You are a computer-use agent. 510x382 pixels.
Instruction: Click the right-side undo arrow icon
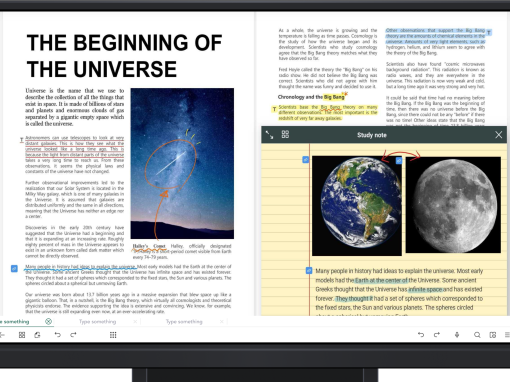pyautogui.click(x=421, y=334)
